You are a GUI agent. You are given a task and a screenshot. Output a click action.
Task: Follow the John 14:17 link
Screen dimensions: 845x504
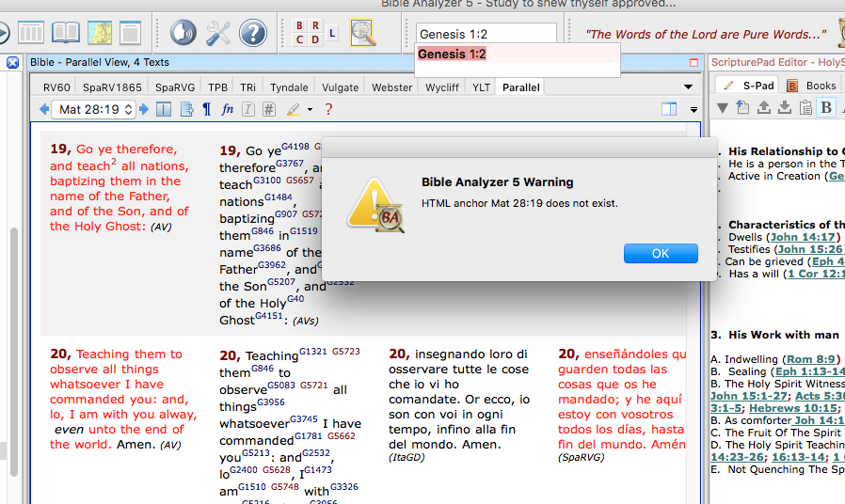click(x=803, y=237)
